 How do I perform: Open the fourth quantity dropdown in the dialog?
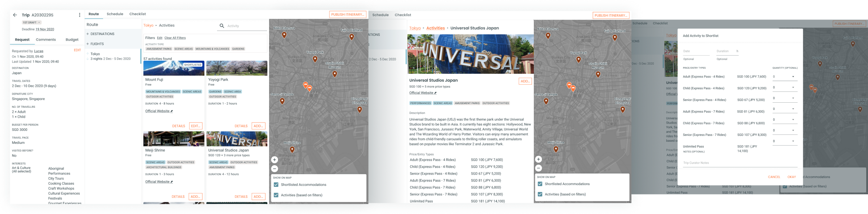(785, 109)
